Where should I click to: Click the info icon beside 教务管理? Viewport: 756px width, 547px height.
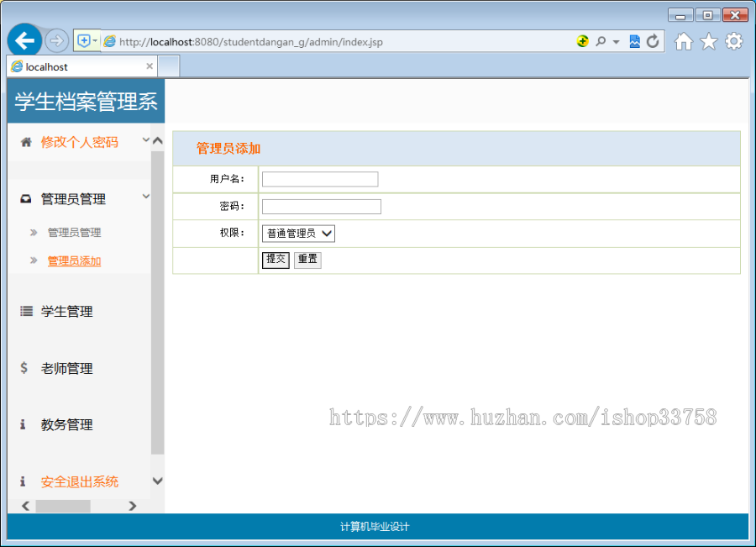[23, 424]
